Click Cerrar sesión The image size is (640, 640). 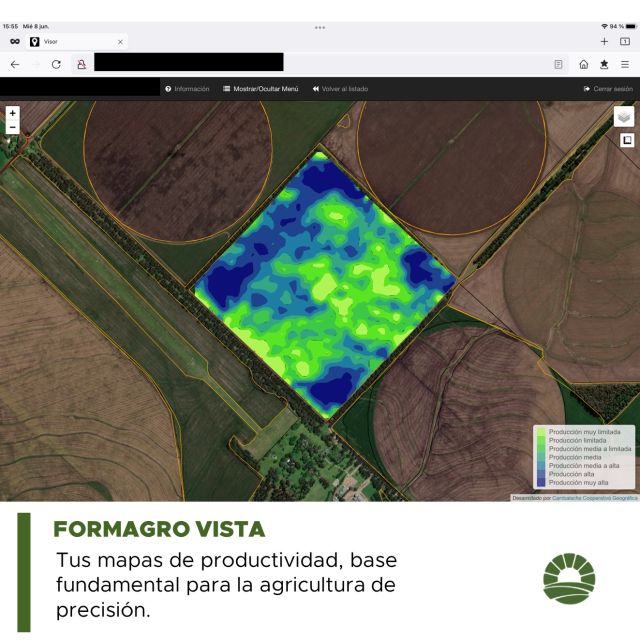pyautogui.click(x=609, y=89)
